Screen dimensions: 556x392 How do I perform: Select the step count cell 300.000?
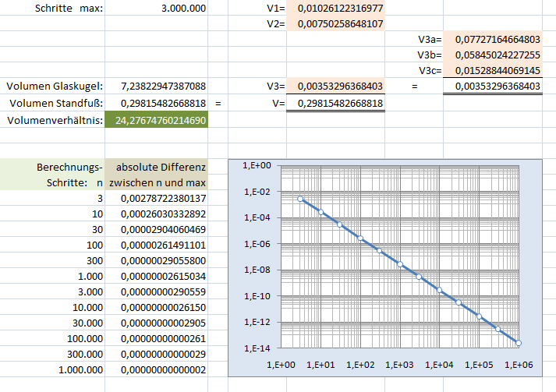click(x=52, y=354)
